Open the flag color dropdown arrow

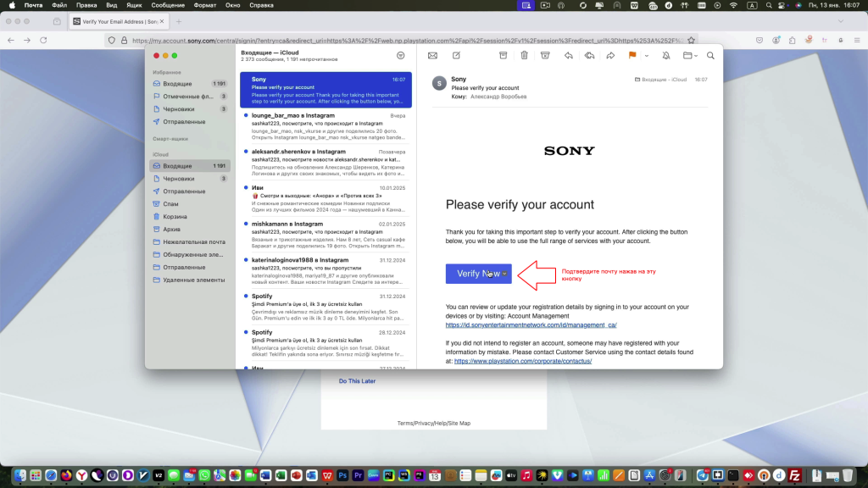point(646,56)
